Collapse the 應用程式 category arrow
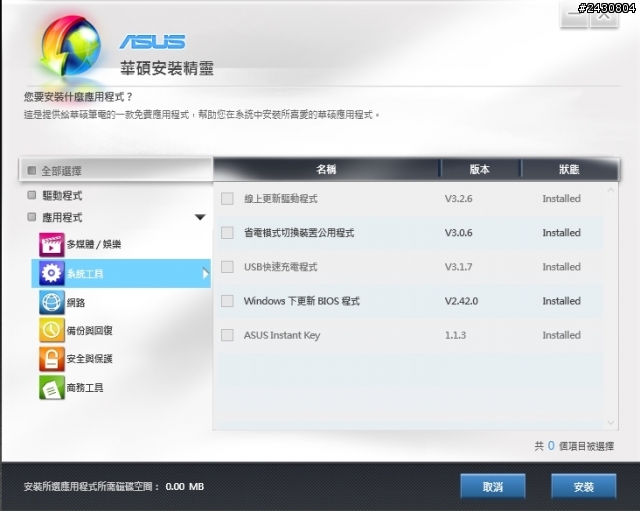The height and width of the screenshot is (511, 640). coord(200,217)
